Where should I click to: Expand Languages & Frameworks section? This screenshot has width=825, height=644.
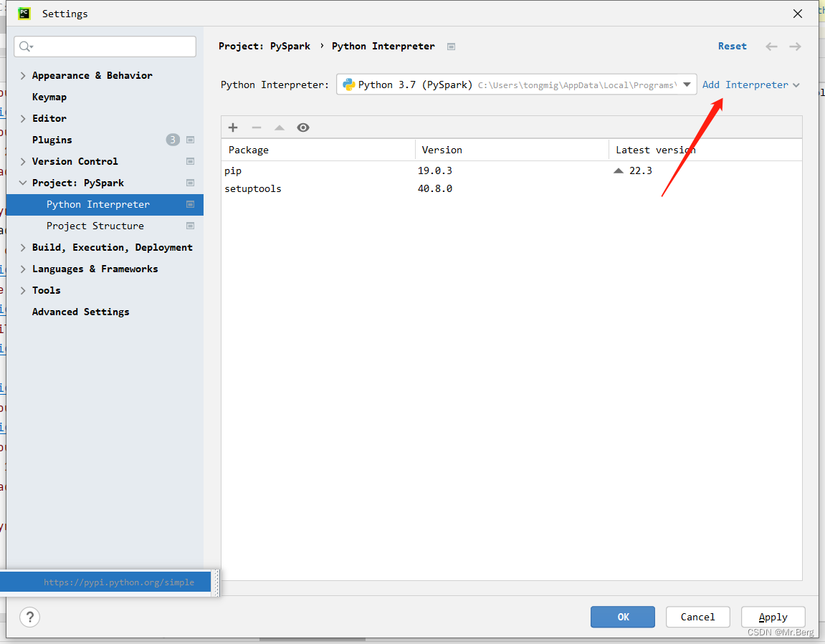click(x=23, y=269)
